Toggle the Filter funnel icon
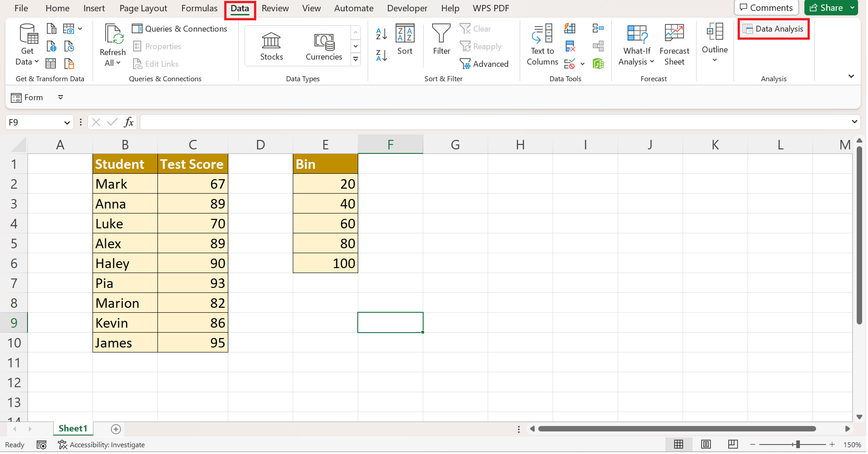The image size is (868, 454). [441, 40]
